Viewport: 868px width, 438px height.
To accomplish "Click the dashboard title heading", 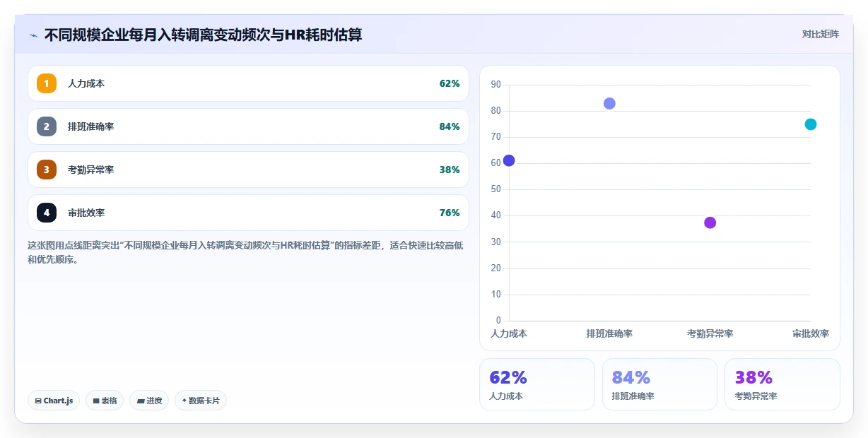I will pyautogui.click(x=204, y=35).
